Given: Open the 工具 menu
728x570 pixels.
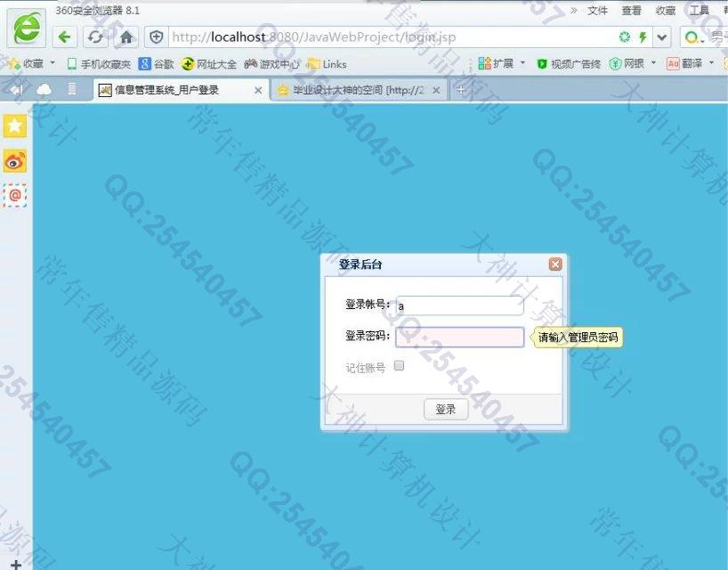Looking at the screenshot, I should coord(699,10).
